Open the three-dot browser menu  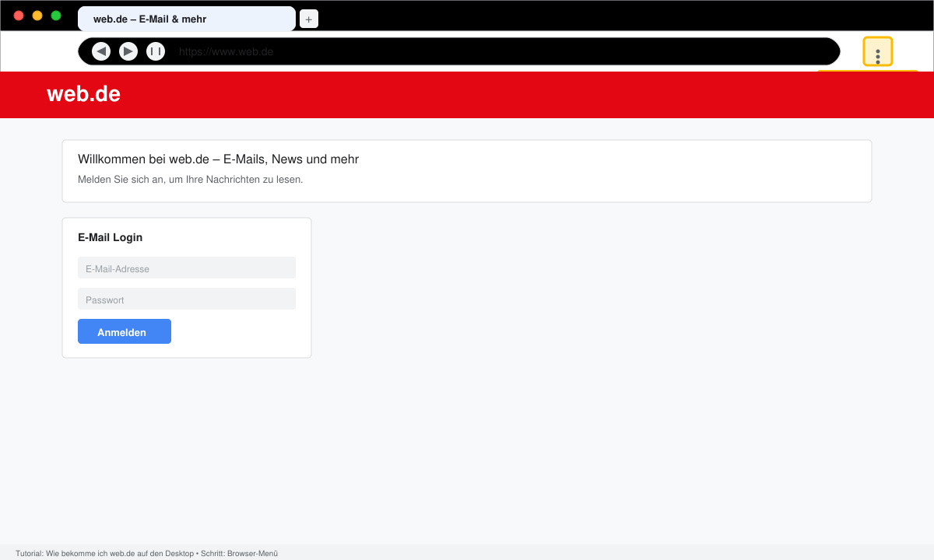[878, 51]
